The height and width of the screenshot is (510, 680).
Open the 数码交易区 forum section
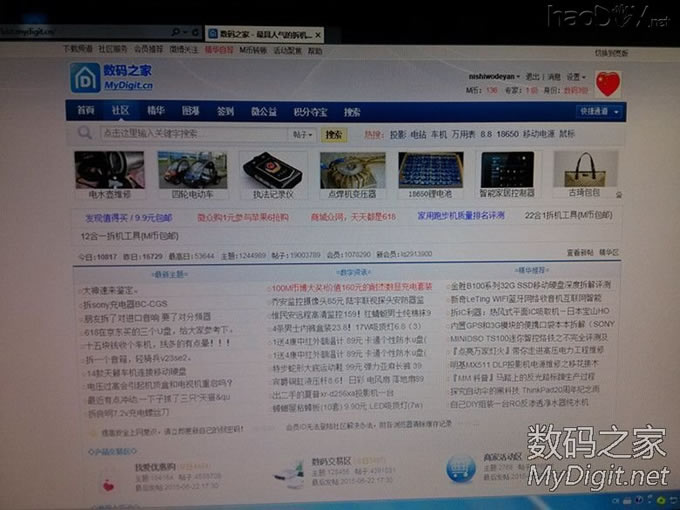click(x=331, y=461)
